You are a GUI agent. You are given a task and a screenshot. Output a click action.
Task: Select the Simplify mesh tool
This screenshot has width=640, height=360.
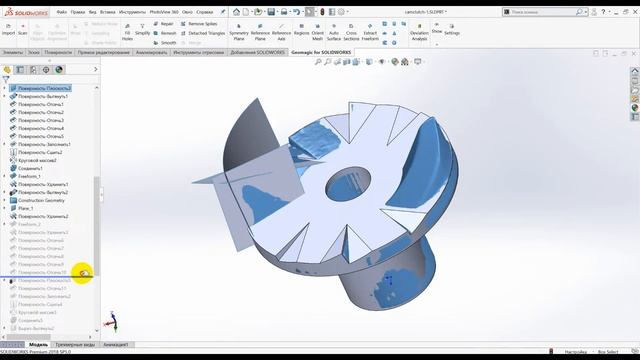(142, 29)
